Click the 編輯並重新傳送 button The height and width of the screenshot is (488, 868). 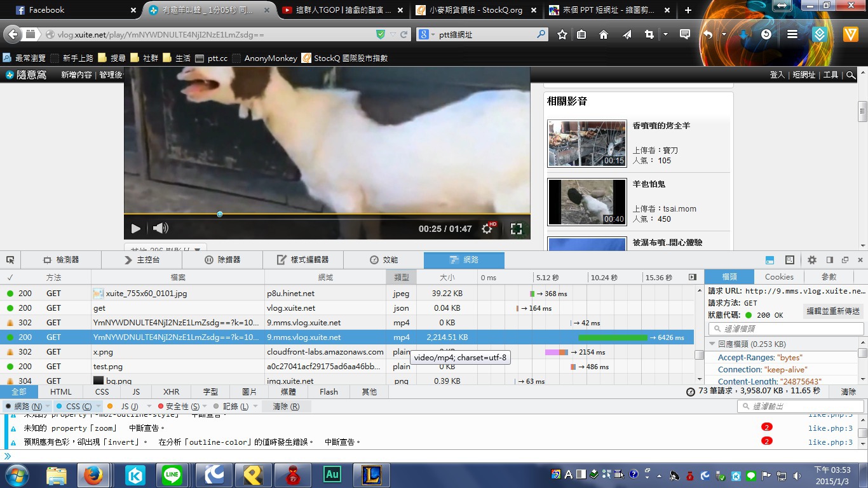[833, 311]
